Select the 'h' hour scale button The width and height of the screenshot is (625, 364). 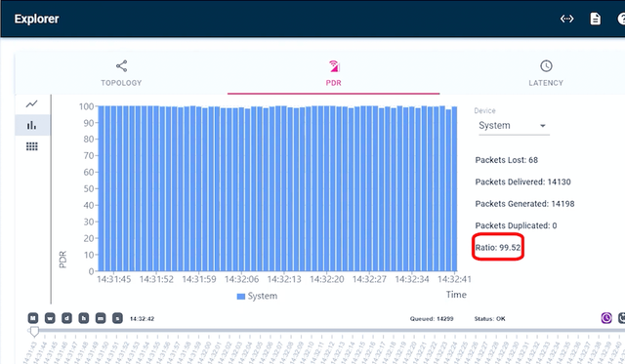coord(84,318)
